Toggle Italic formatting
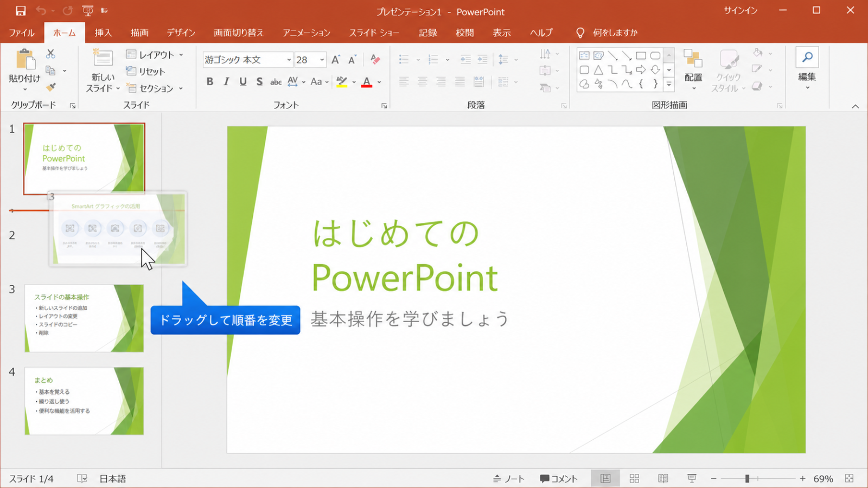Image resolution: width=868 pixels, height=488 pixels. click(226, 82)
